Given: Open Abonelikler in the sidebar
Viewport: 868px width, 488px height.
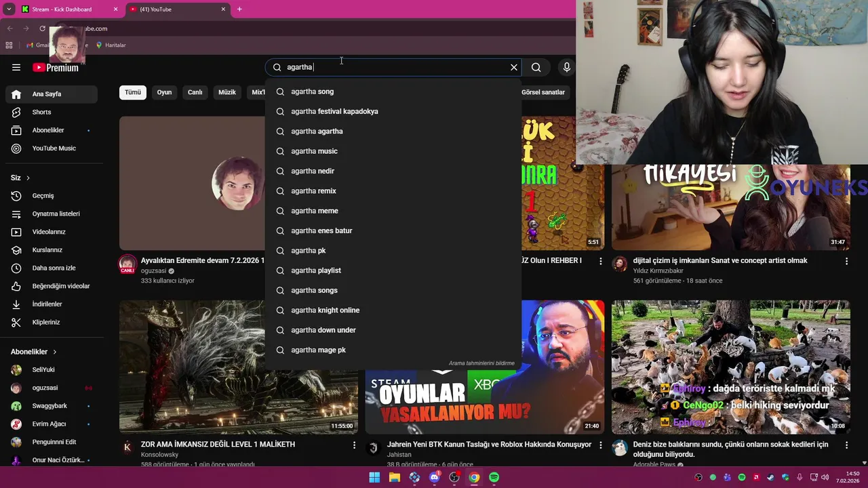Looking at the screenshot, I should [52, 130].
